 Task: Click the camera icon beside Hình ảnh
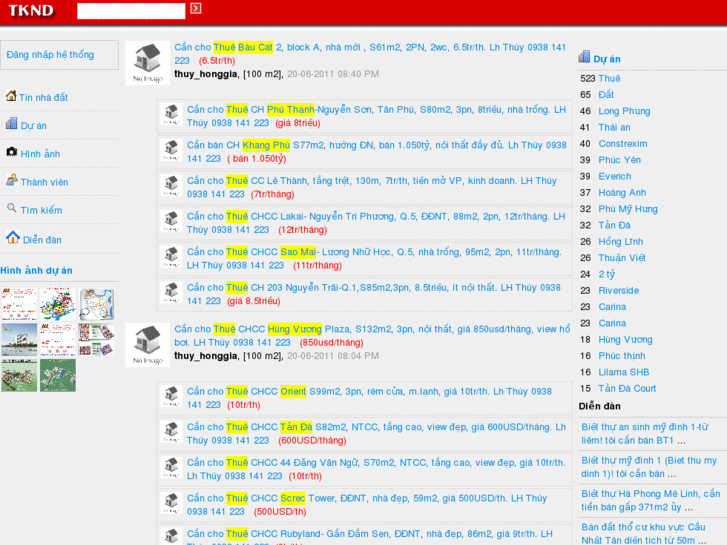[12, 152]
